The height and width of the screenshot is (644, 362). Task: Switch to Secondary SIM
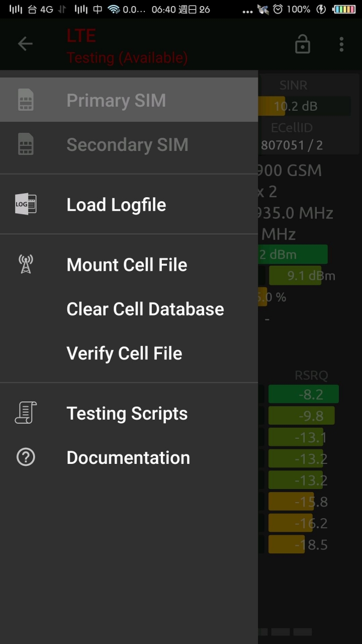[x=127, y=144]
